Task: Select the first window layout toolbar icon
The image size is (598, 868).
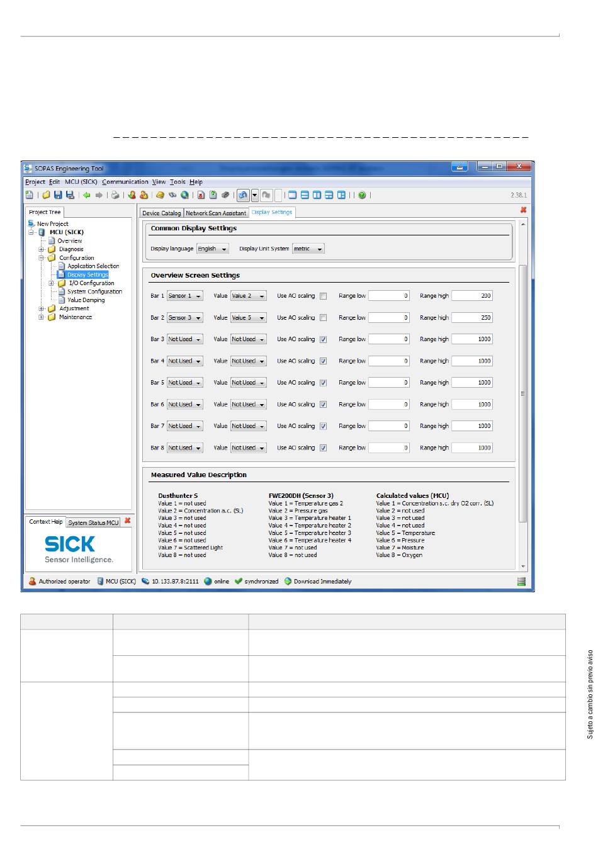Action: 293,195
